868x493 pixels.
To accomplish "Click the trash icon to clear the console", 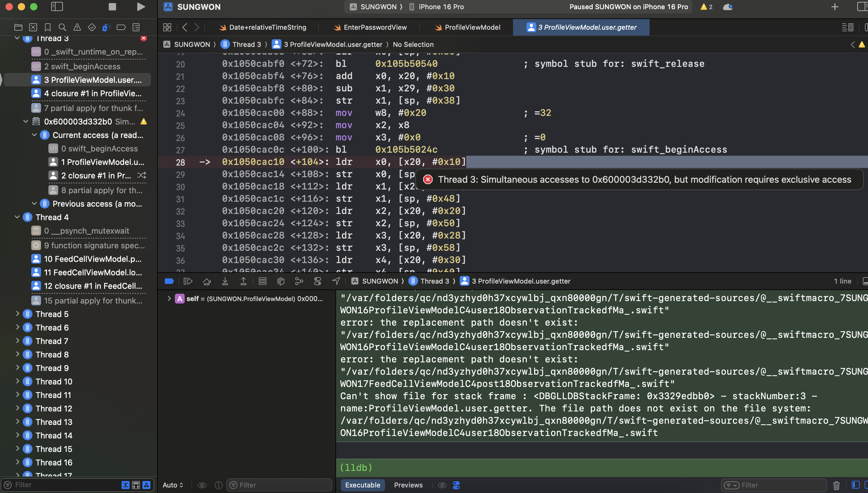I will coord(836,485).
